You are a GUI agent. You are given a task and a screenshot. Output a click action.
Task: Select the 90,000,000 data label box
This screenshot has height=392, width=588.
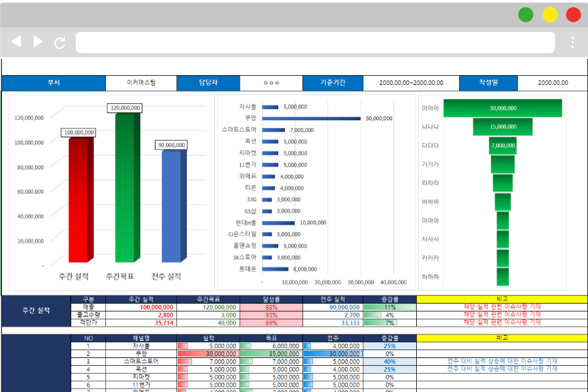pos(171,145)
